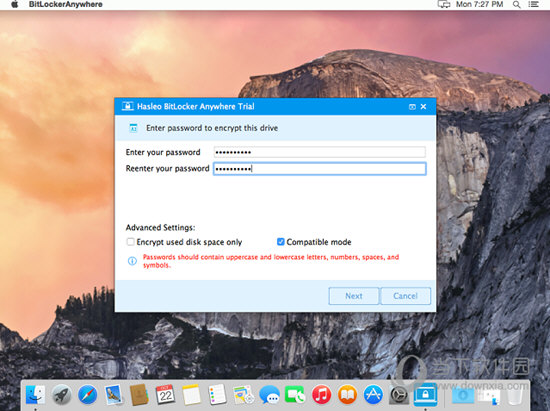This screenshot has height=411, width=550.
Task: Click the Next button
Action: click(354, 296)
